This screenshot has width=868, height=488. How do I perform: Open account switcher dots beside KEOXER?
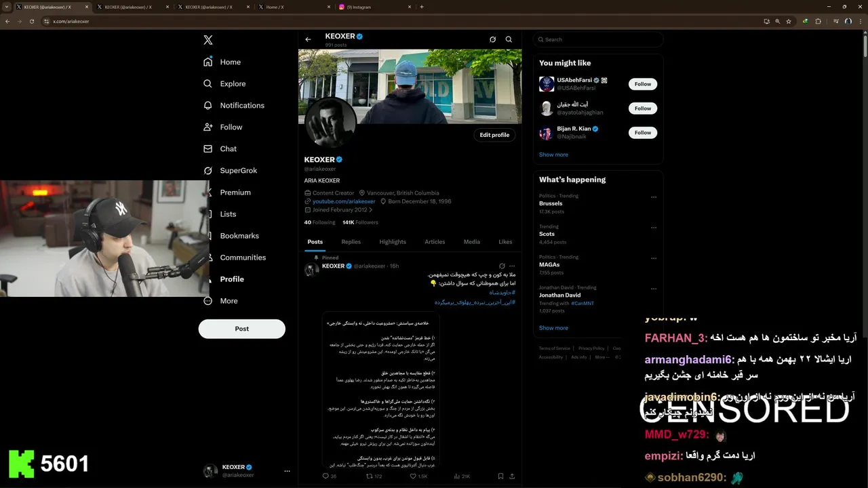[287, 471]
